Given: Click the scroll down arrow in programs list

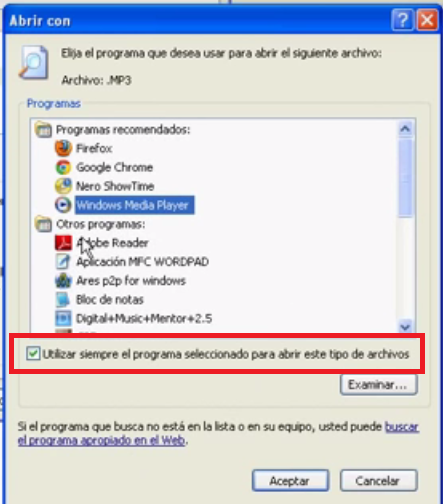Looking at the screenshot, I should tap(405, 327).
